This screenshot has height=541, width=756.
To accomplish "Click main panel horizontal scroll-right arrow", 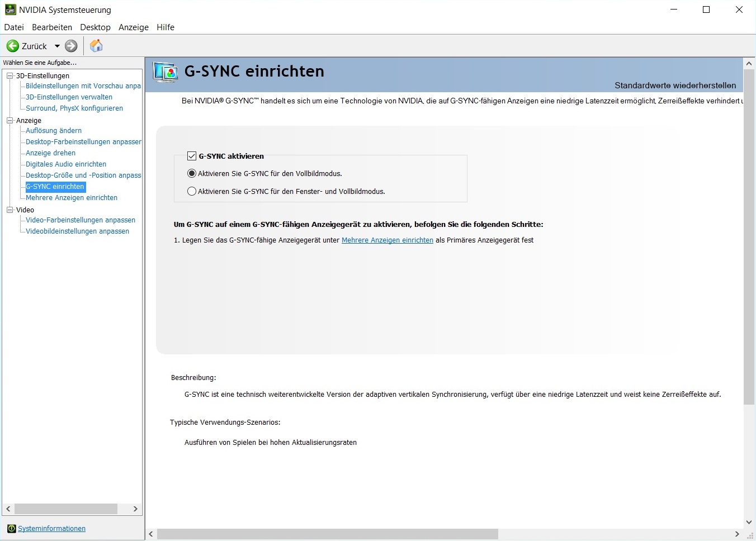I will pos(737,534).
